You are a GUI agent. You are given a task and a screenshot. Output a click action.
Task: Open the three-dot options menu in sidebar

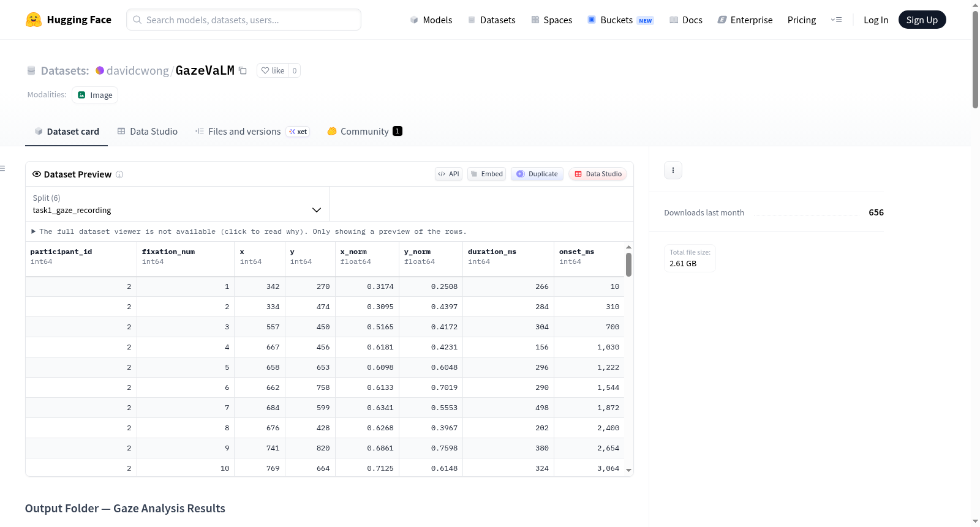(x=673, y=170)
